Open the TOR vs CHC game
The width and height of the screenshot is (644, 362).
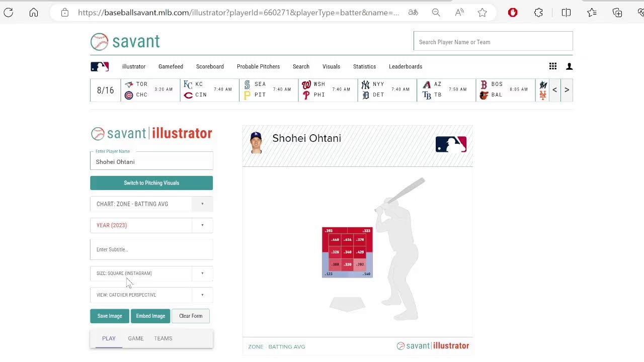[150, 90]
